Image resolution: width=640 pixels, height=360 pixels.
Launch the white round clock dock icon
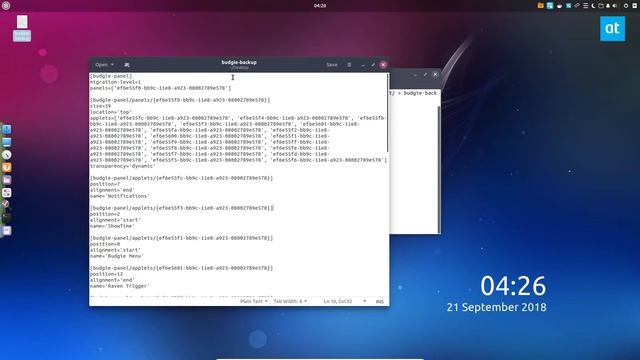[x=7, y=155]
